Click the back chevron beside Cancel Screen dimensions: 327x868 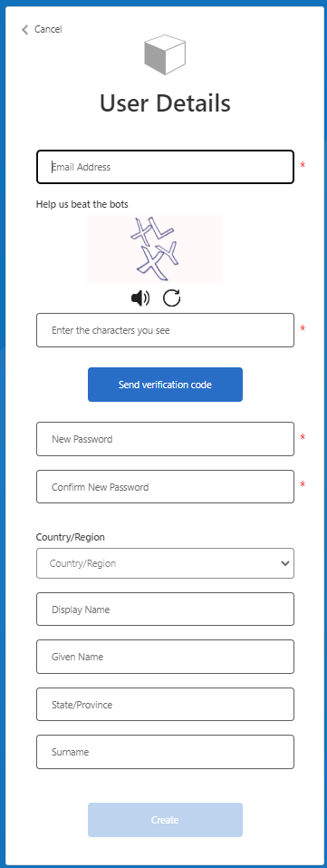(x=24, y=29)
